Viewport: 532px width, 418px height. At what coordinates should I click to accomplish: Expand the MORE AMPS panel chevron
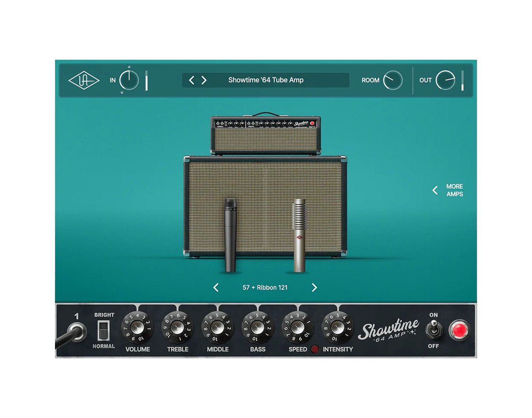(x=435, y=190)
